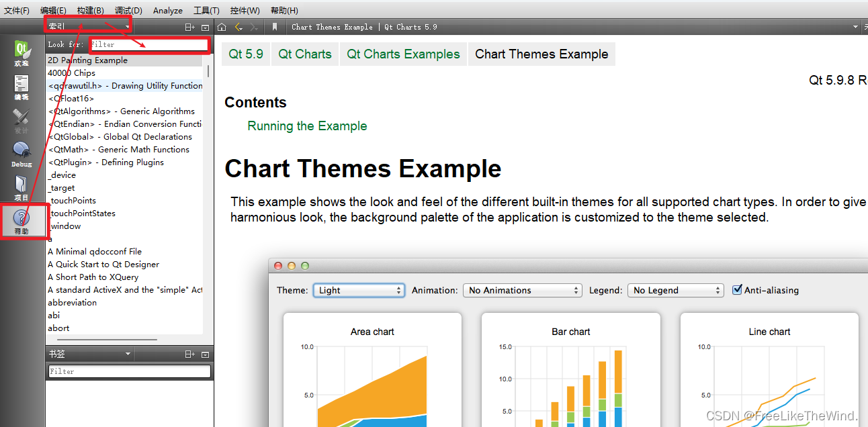Open the 编辑(E) menu in menu bar

tap(53, 10)
